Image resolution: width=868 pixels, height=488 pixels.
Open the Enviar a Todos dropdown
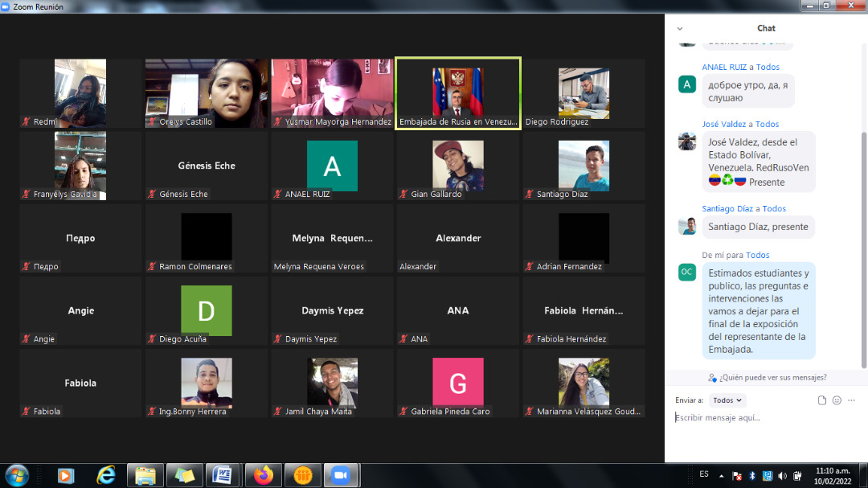tap(727, 400)
